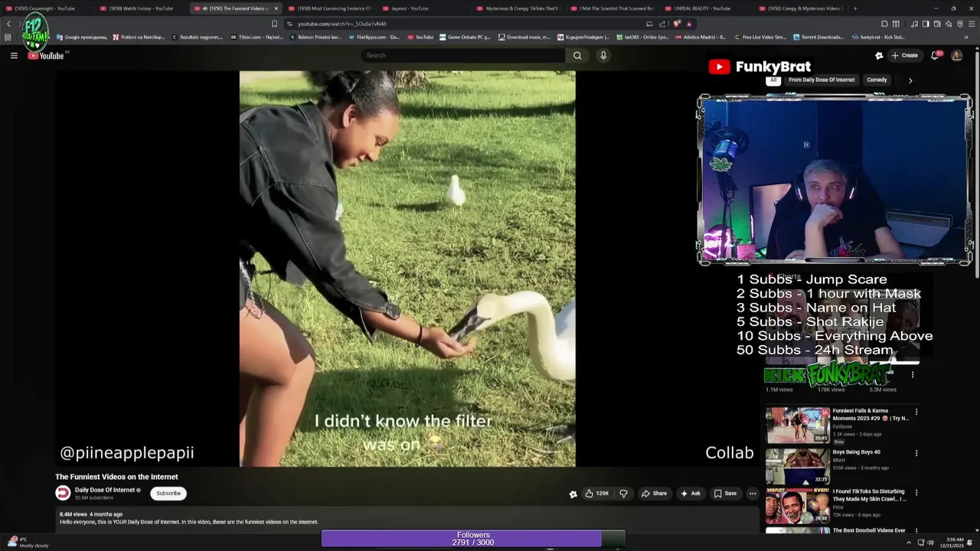Like the video with thumbs up 129K
Image resolution: width=980 pixels, height=551 pixels.
click(x=596, y=494)
